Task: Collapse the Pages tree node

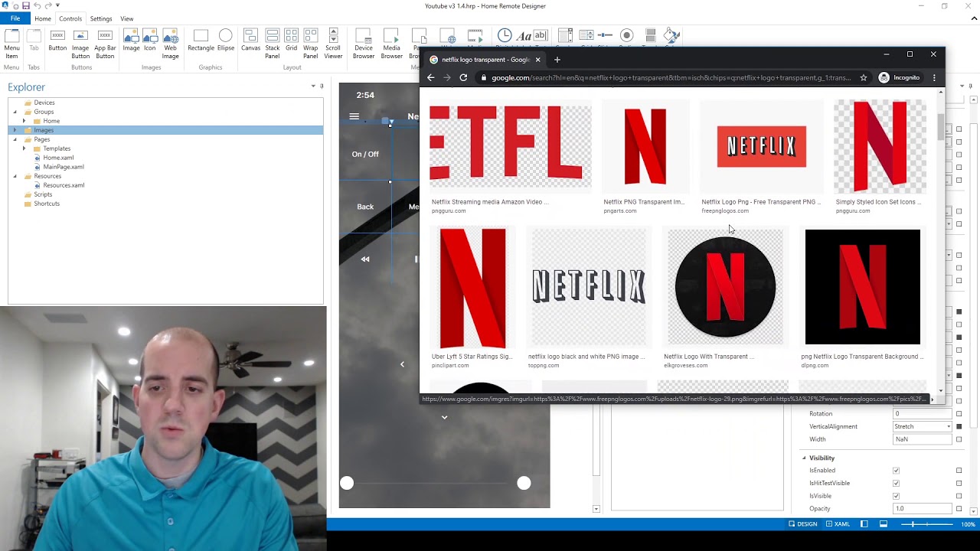Action: pos(15,139)
